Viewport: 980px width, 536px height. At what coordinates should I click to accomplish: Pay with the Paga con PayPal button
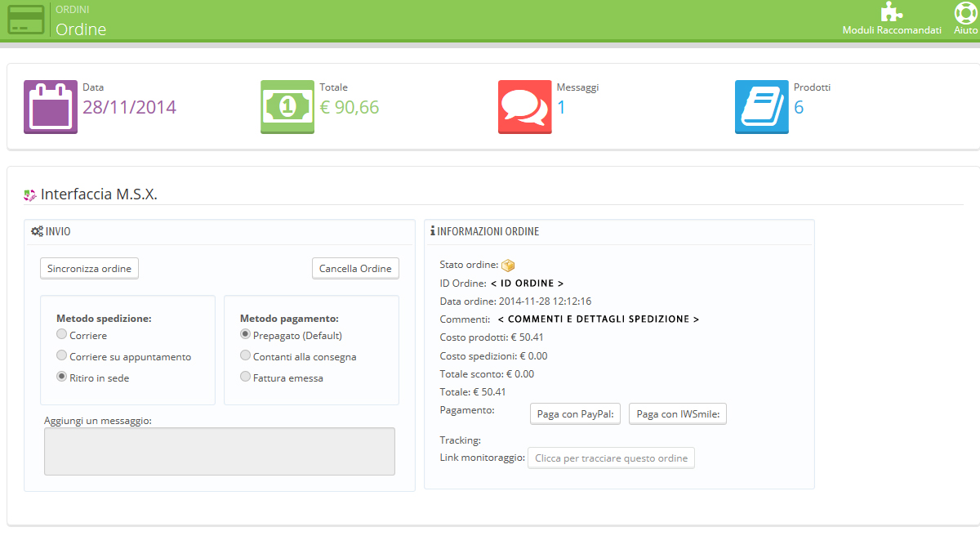(576, 414)
